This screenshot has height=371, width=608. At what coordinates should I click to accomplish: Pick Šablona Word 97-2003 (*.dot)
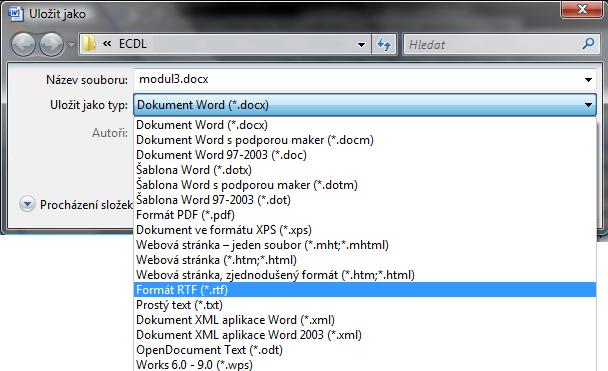[364, 200]
